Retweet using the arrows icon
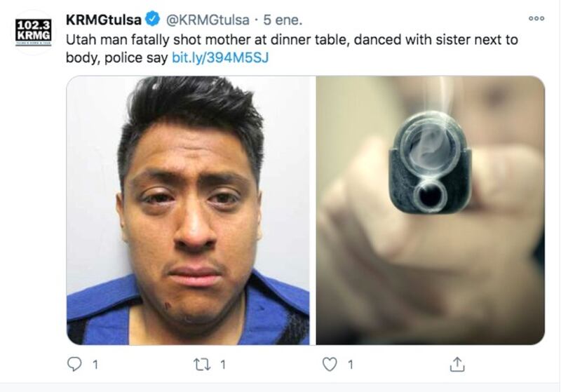 tap(202, 365)
